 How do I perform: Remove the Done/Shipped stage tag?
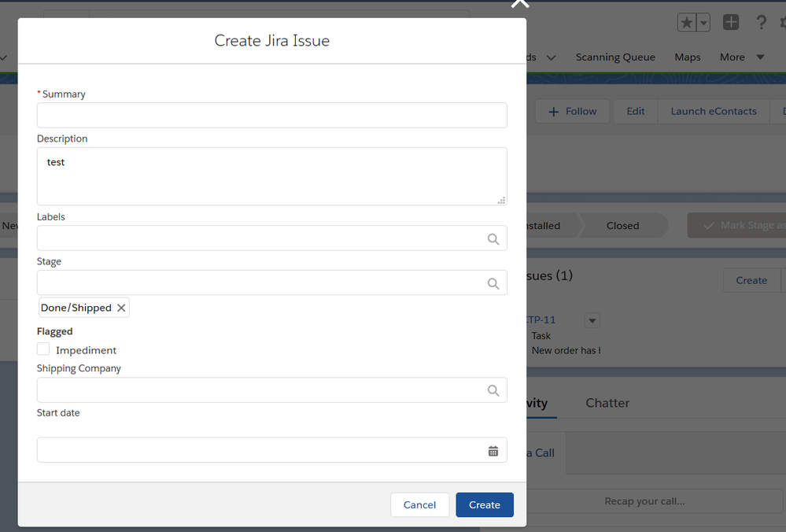pos(122,308)
